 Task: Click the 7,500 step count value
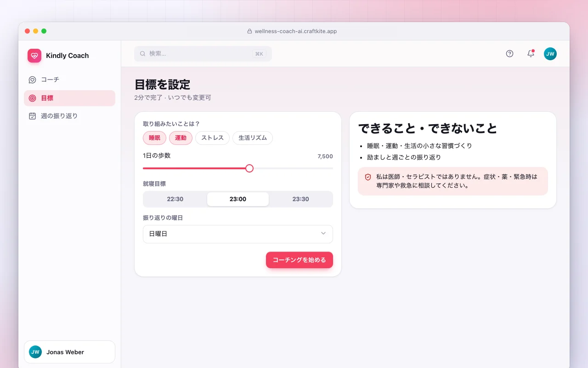tap(325, 156)
